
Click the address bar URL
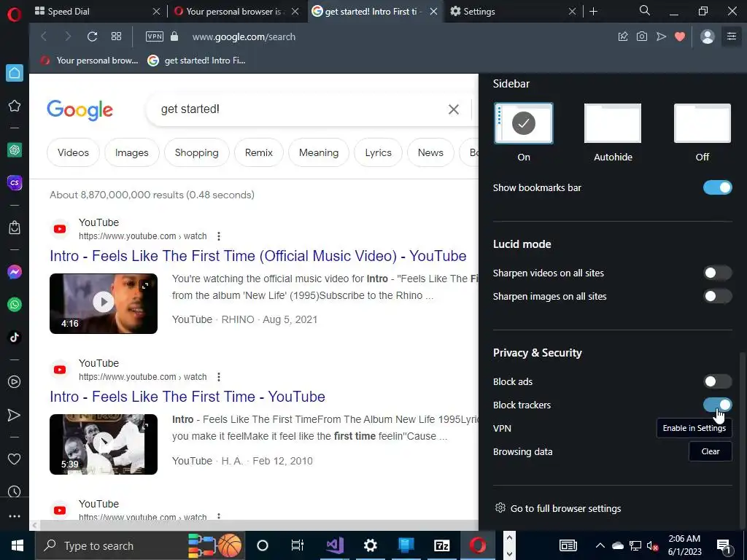244,36
